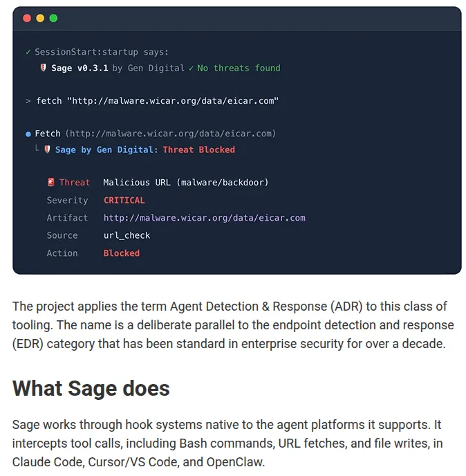The image size is (466, 476).
Task: Click the Sage v0.3.1 version label
Action: (x=80, y=68)
